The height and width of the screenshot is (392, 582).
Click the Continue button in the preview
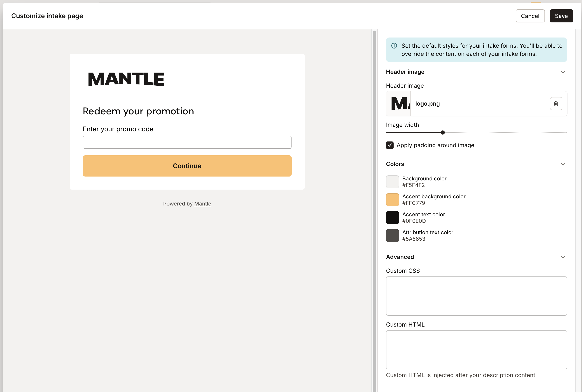187,166
